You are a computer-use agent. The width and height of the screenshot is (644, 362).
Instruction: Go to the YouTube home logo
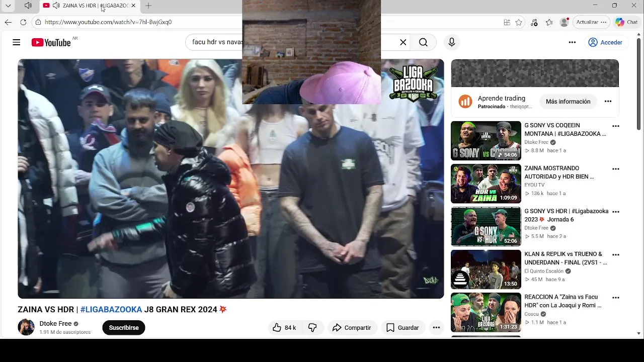51,43
